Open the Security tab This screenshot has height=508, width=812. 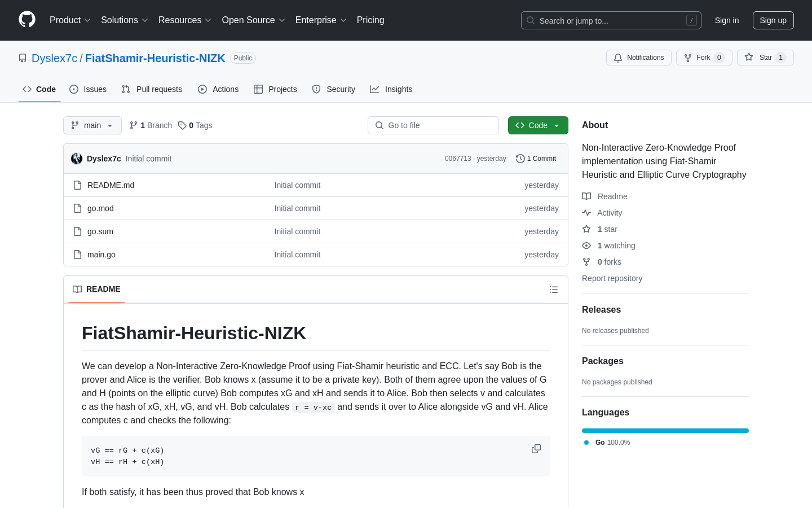(334, 89)
